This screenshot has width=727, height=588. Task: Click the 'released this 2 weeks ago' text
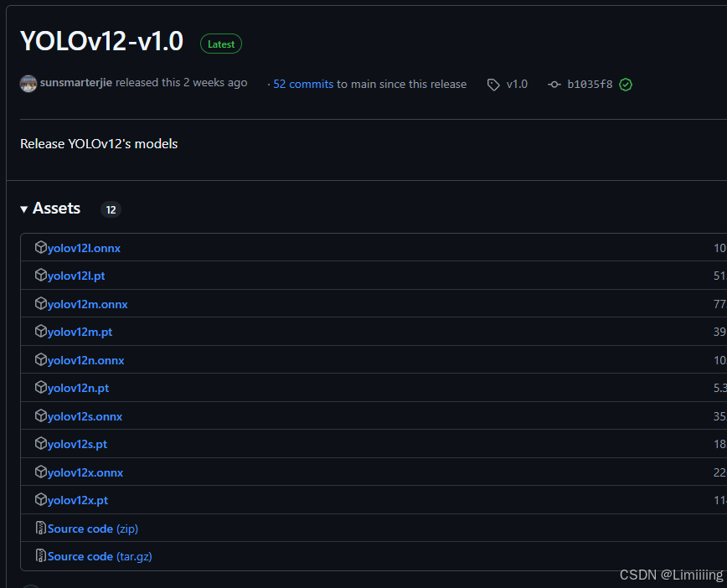pyautogui.click(x=181, y=83)
